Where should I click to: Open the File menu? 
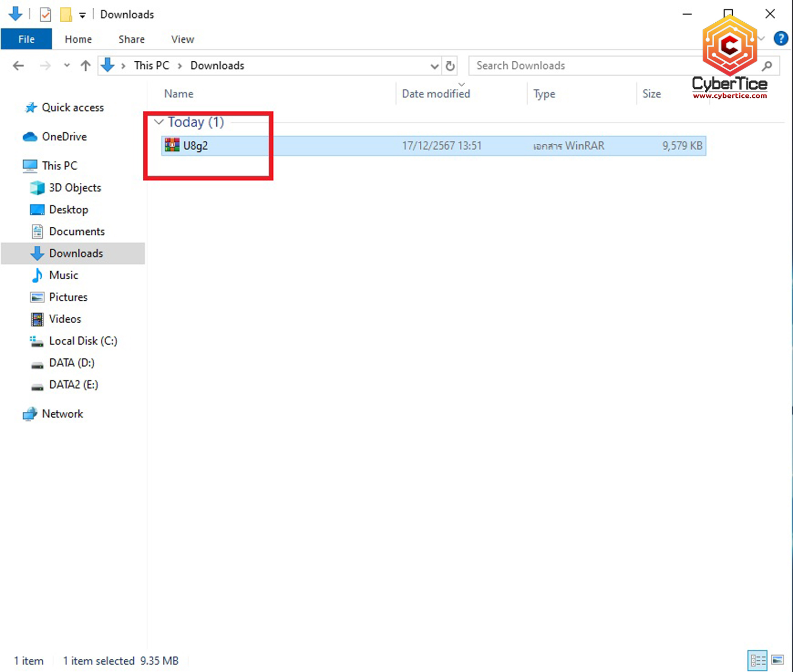(26, 39)
